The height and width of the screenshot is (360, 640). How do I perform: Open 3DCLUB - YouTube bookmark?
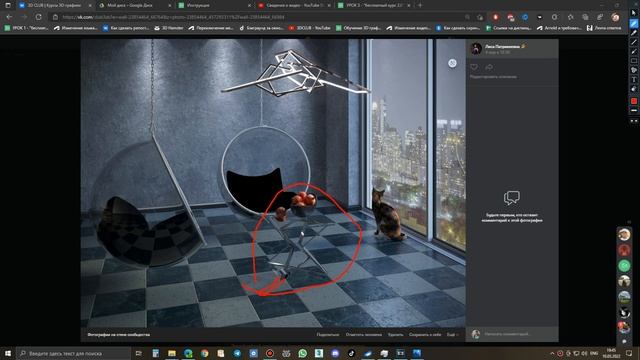coord(309,28)
